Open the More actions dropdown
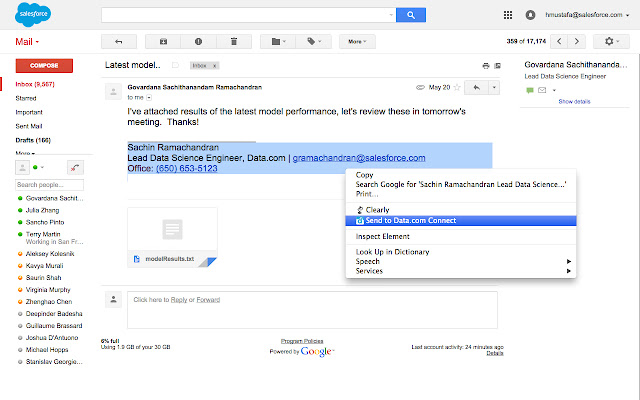Image resolution: width=640 pixels, height=400 pixels. [x=357, y=41]
